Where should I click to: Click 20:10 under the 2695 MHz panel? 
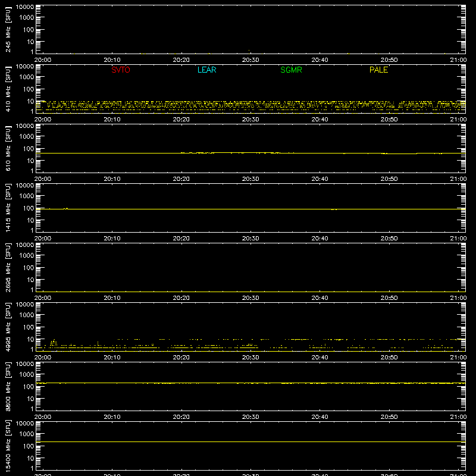(112, 298)
